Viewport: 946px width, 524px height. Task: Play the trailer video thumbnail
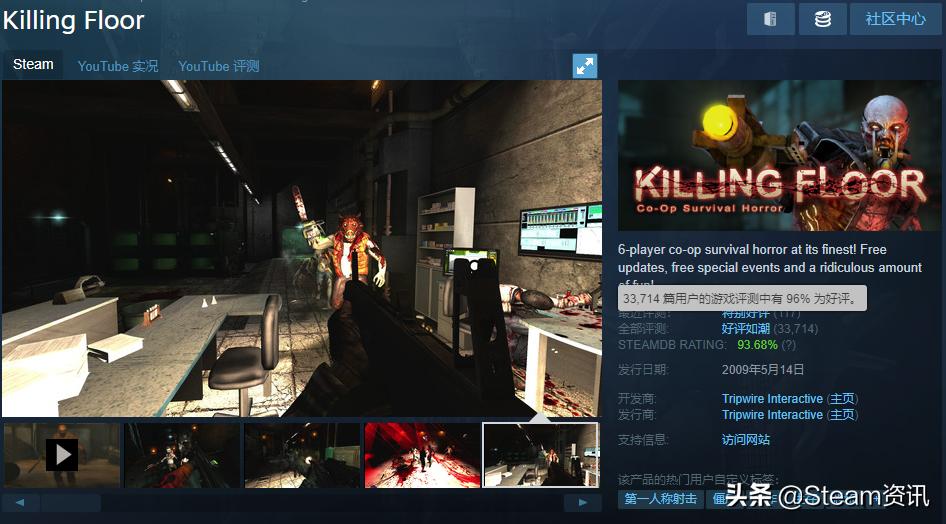pos(62,455)
